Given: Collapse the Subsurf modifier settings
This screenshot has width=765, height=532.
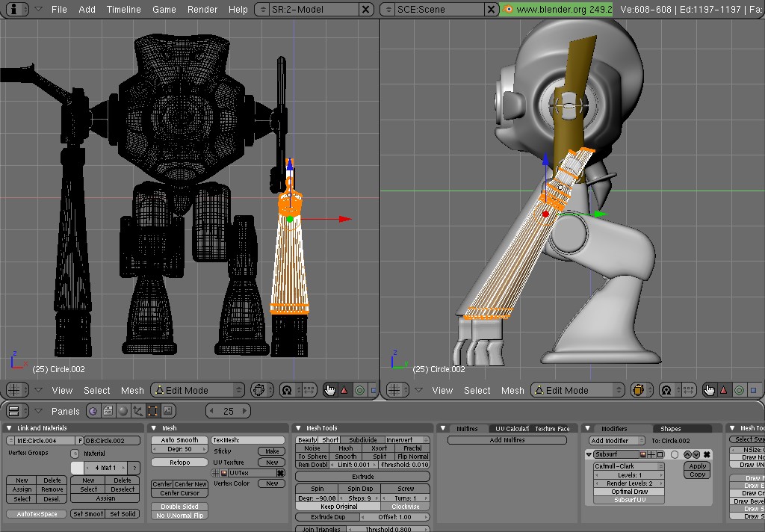Looking at the screenshot, I should (x=589, y=454).
